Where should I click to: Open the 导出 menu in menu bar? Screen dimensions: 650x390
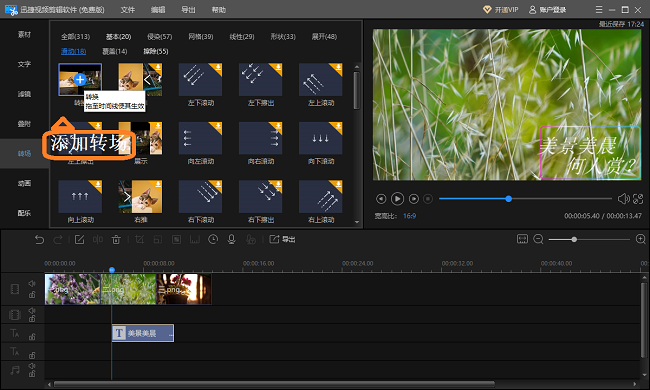click(x=188, y=10)
